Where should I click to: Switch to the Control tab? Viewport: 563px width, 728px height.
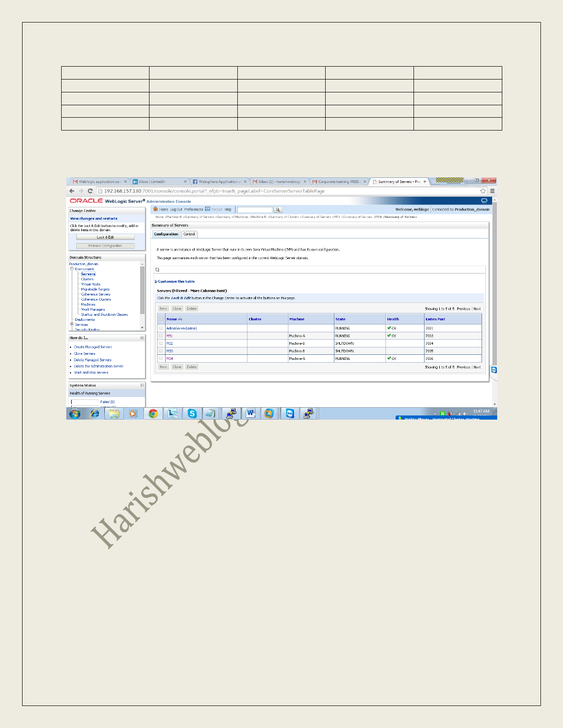point(189,234)
